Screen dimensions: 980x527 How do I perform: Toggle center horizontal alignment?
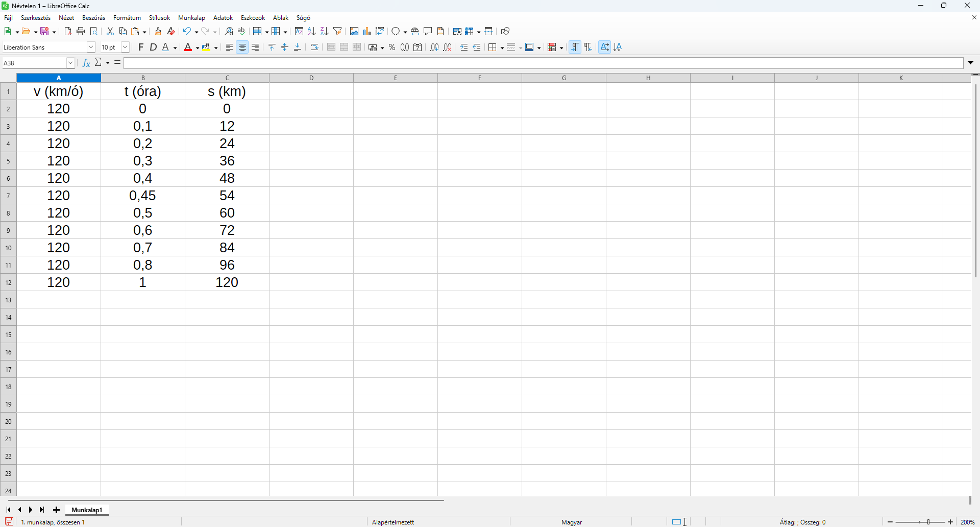click(242, 47)
